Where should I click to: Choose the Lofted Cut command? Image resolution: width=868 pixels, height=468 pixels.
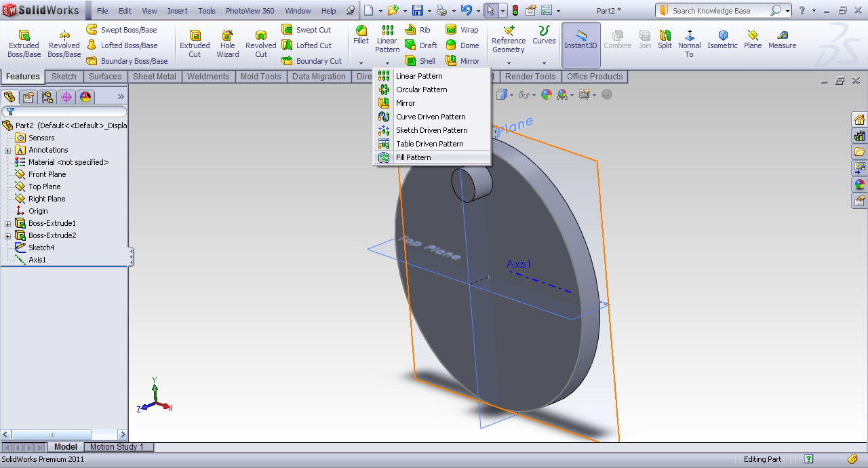[x=307, y=45]
